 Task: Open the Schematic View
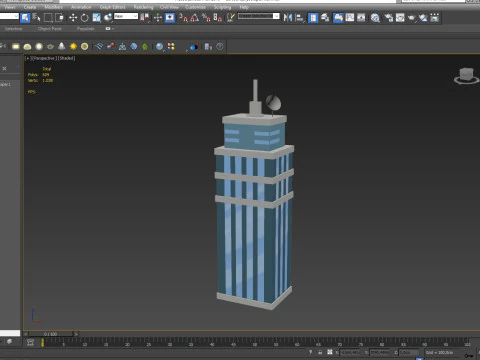(x=361, y=17)
